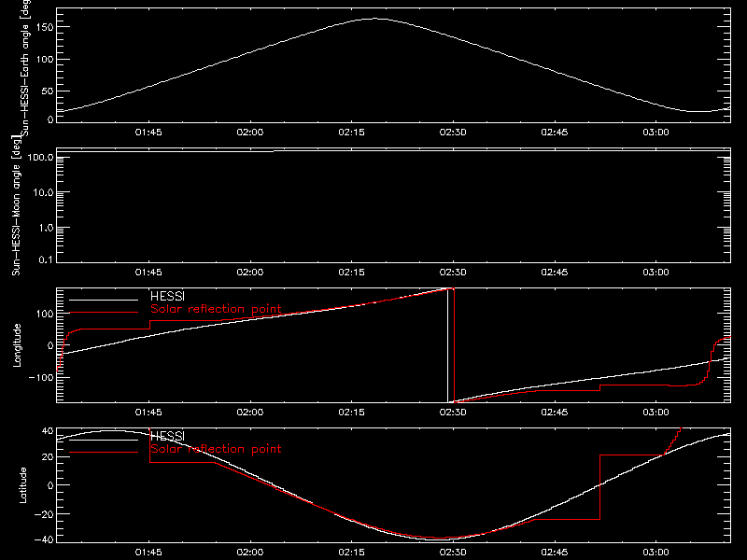Click the Sun-HESSI-Earth angle axis title
Viewport: 747px width, 560px height.
25,68
